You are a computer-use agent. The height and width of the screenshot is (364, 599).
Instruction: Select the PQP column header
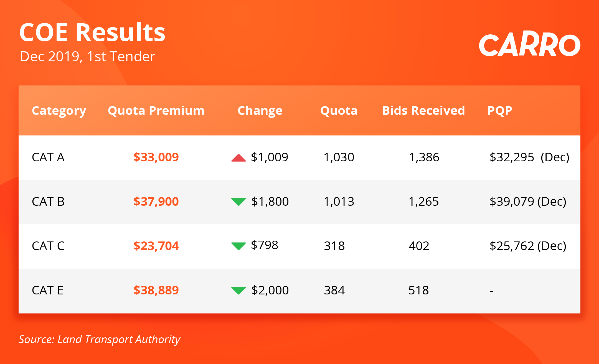point(500,111)
